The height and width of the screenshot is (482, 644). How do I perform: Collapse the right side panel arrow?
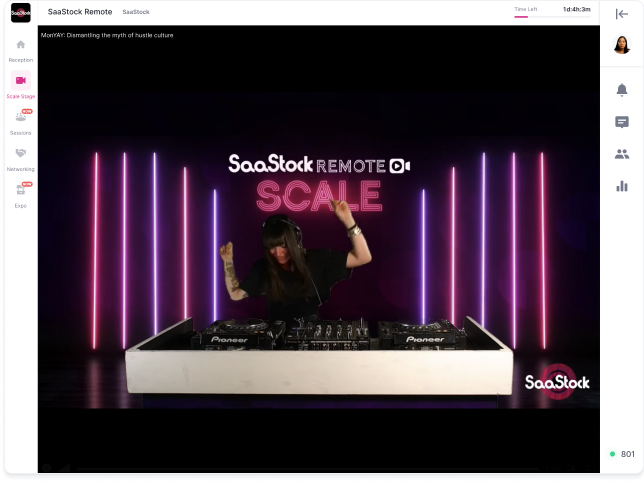[621, 13]
